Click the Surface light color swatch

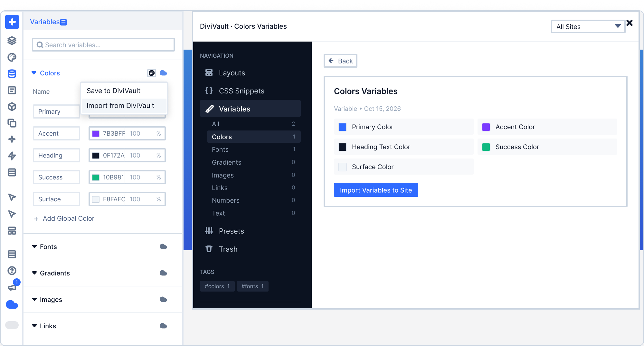[x=96, y=199]
